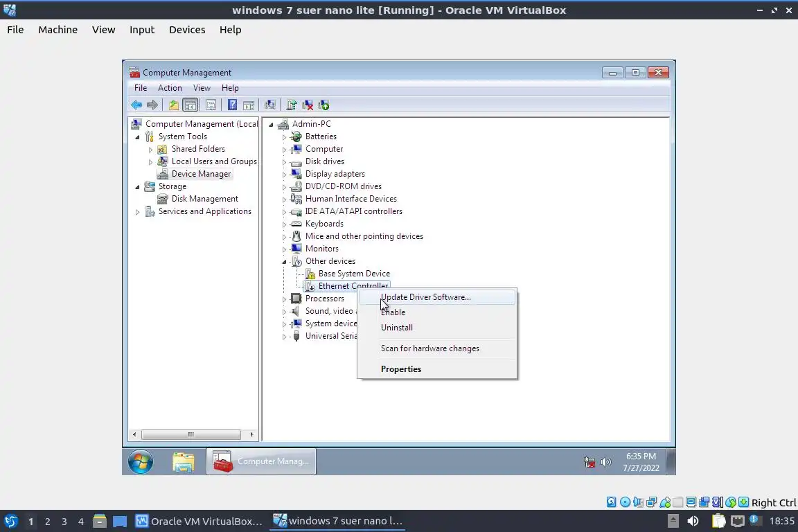The height and width of the screenshot is (532, 798).
Task: Click the VirtualBox audio status icon
Action: point(638,502)
